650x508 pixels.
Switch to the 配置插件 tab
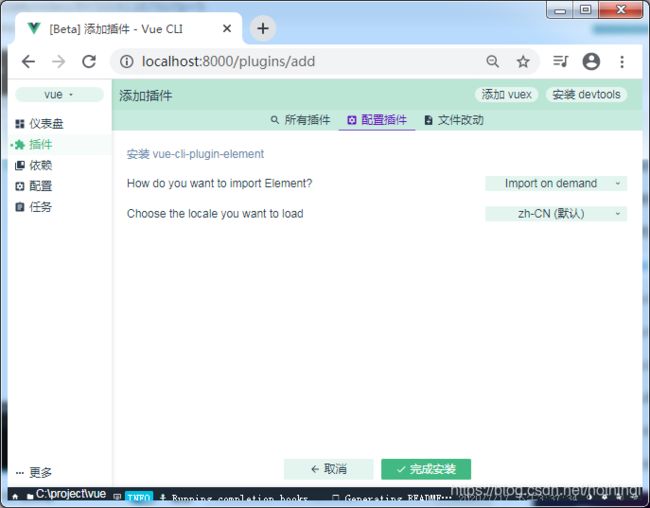pyautogui.click(x=377, y=120)
